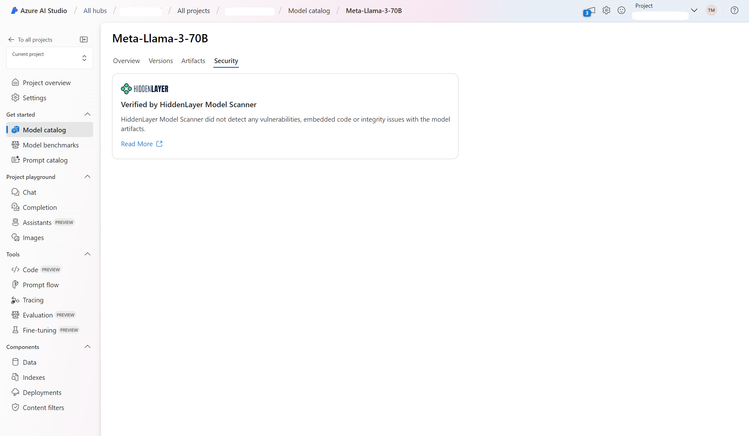The width and height of the screenshot is (749, 436).
Task: Click the Chat bubble icon
Action: [15, 192]
